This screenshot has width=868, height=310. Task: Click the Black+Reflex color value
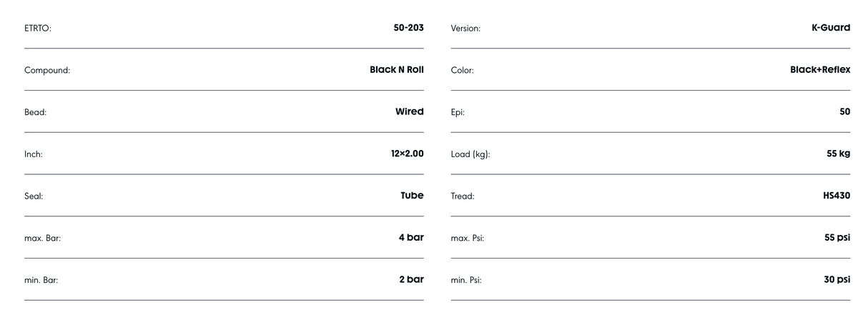tap(820, 70)
